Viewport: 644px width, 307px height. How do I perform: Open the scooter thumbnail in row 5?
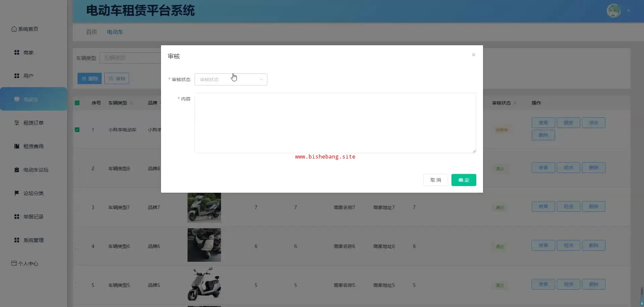click(204, 284)
